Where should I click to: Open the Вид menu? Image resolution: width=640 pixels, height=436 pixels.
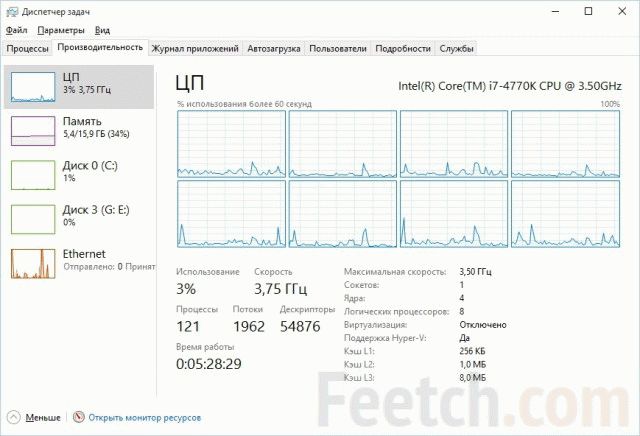tap(102, 30)
